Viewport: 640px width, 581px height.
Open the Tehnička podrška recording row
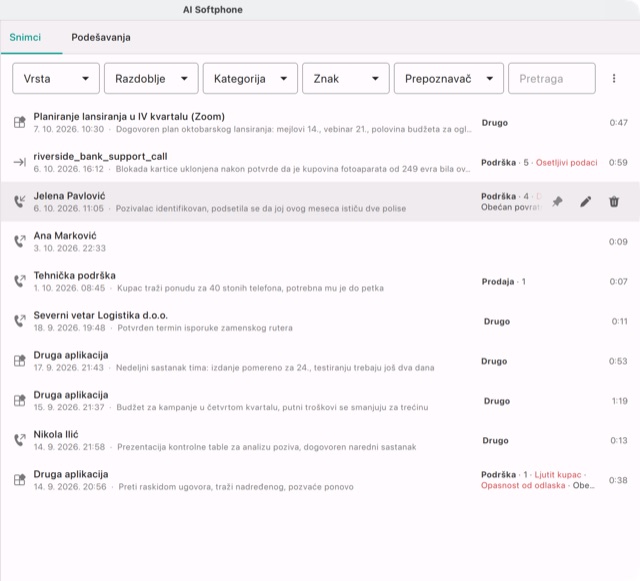(x=320, y=281)
